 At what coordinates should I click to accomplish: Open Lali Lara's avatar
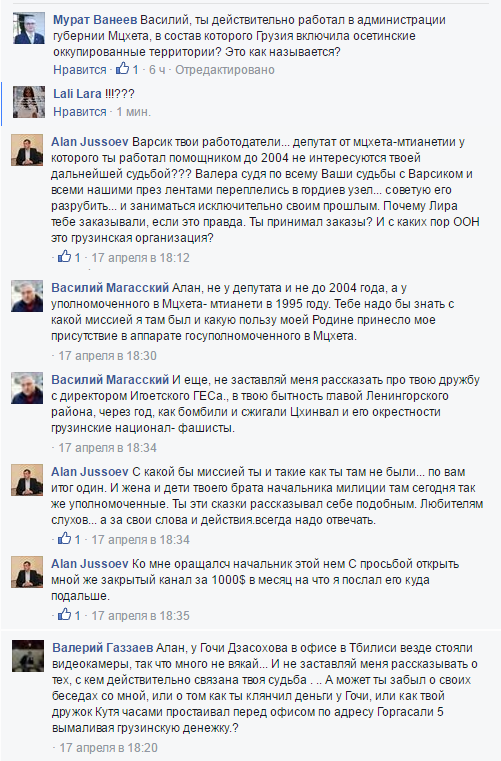29,102
